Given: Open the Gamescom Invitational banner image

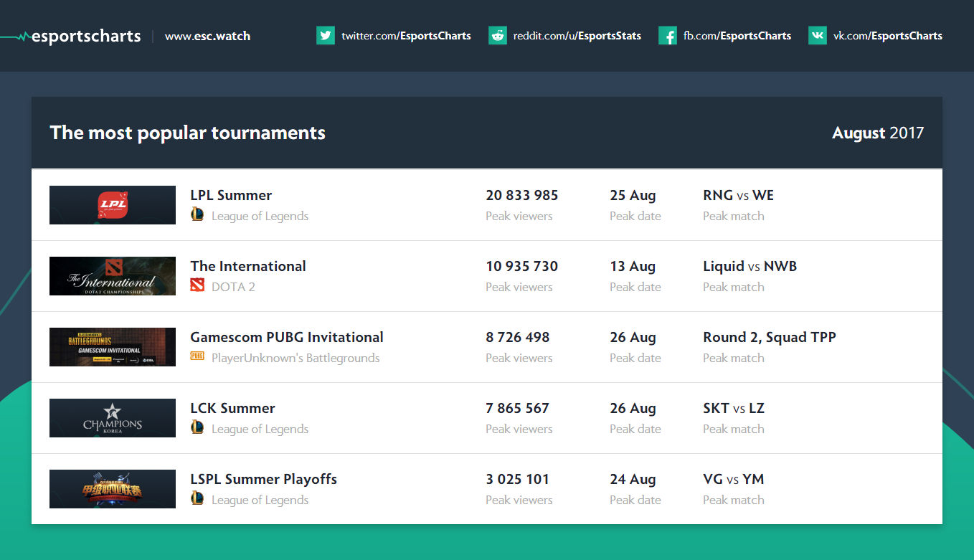Looking at the screenshot, I should pos(113,347).
